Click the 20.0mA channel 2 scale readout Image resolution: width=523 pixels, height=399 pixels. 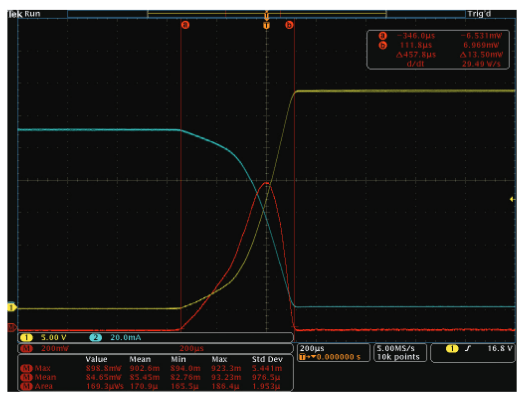click(x=125, y=338)
